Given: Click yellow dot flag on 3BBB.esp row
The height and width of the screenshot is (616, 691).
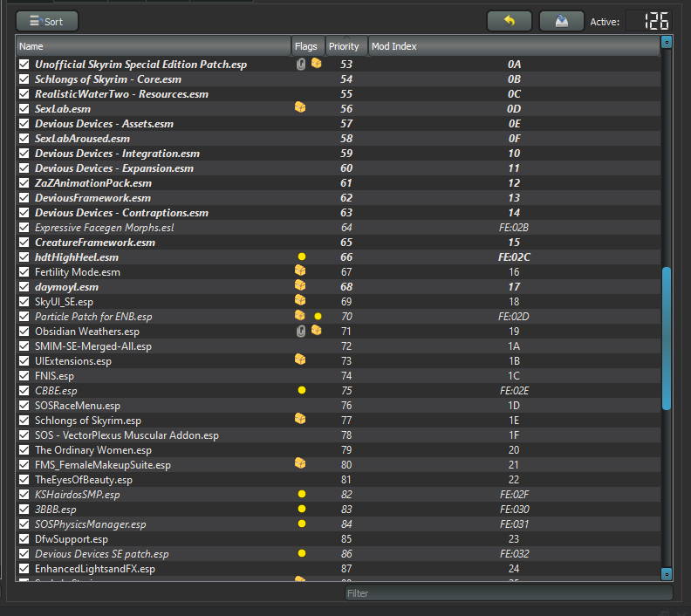Looking at the screenshot, I should pos(302,509).
